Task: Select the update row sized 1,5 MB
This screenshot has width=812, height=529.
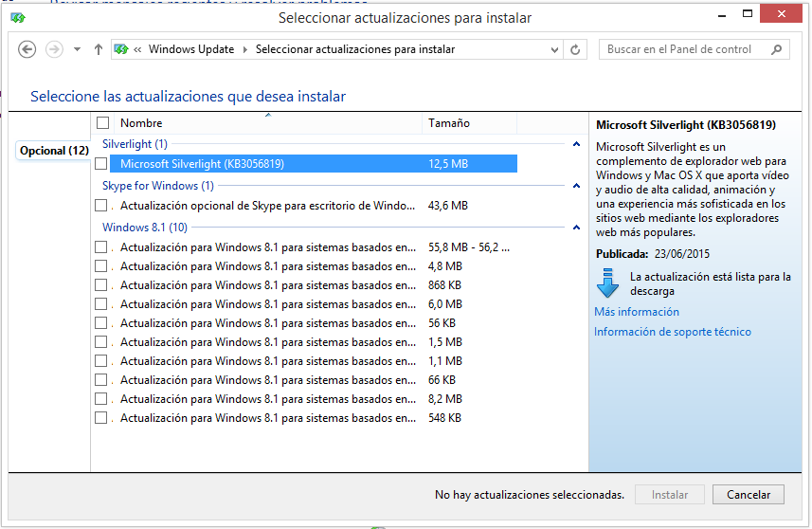Action: click(314, 342)
